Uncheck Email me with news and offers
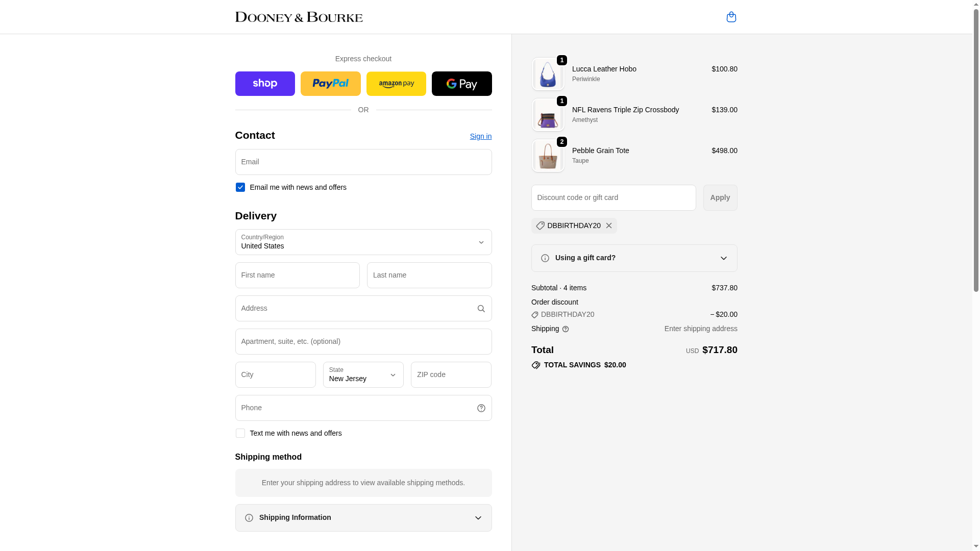 pos(240,187)
